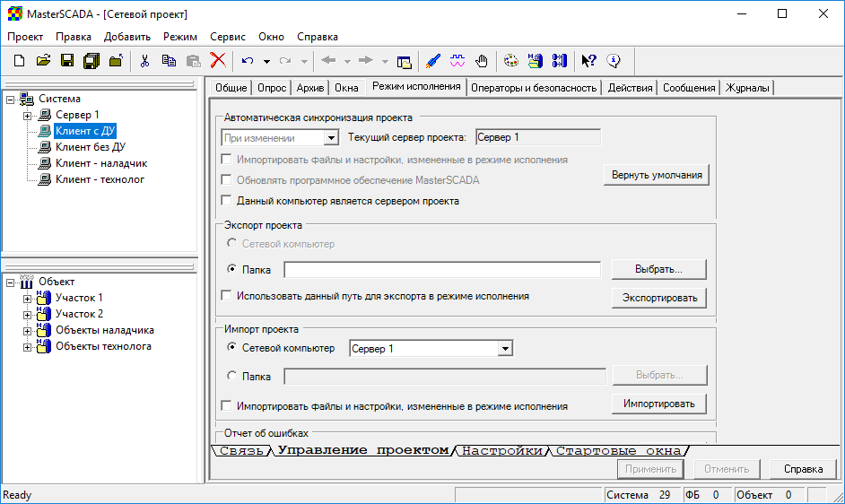Switch to the Архив tab
This screenshot has width=845, height=504.
tap(309, 88)
